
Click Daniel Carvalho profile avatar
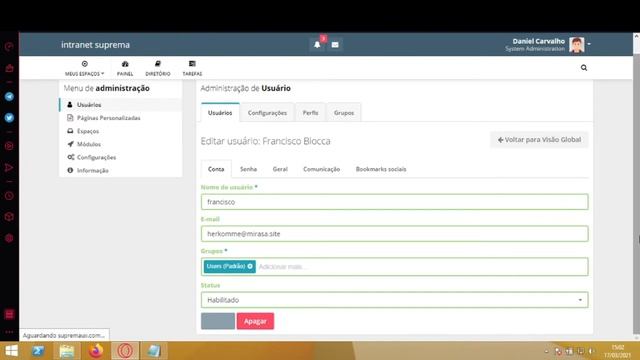pos(577,45)
